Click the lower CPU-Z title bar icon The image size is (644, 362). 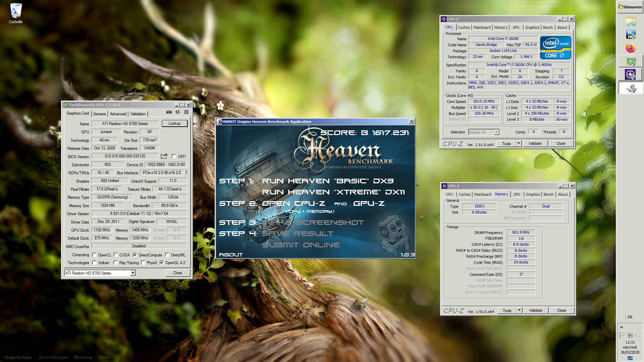pyautogui.click(x=444, y=186)
